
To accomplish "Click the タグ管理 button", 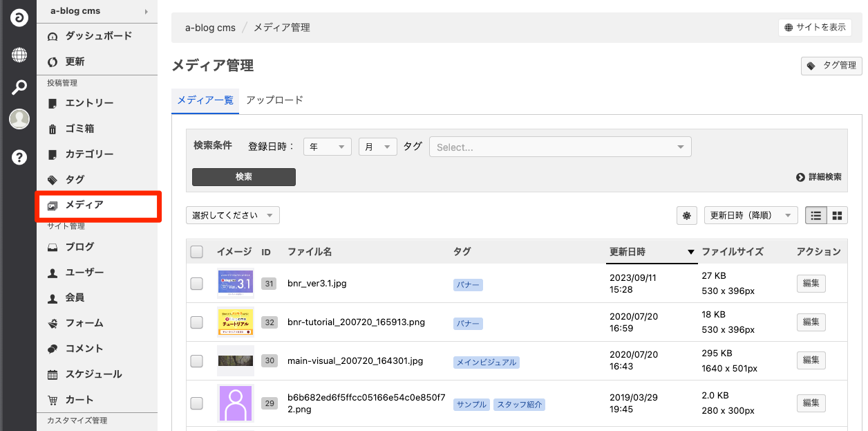I will pyautogui.click(x=831, y=66).
